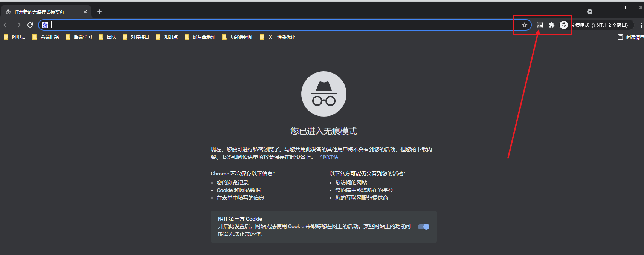Click the 您的雇主或您所在的学校 list item
This screenshot has width=644, height=255.
364,190
